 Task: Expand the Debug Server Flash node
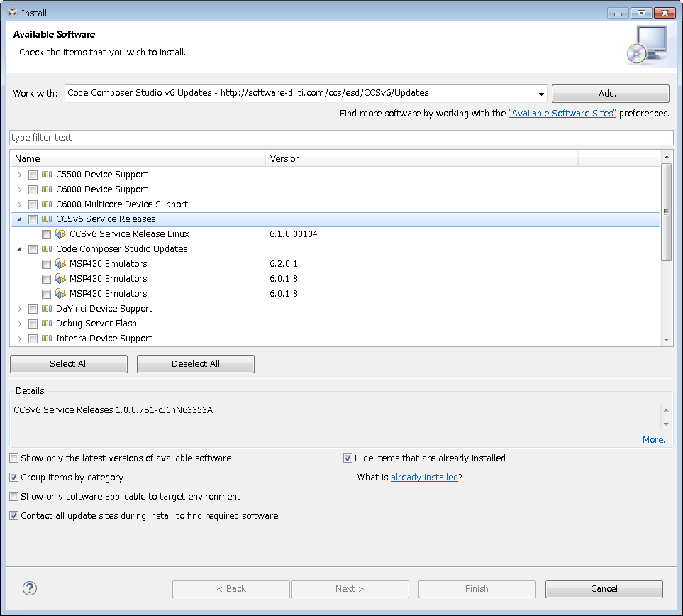pyautogui.click(x=19, y=324)
